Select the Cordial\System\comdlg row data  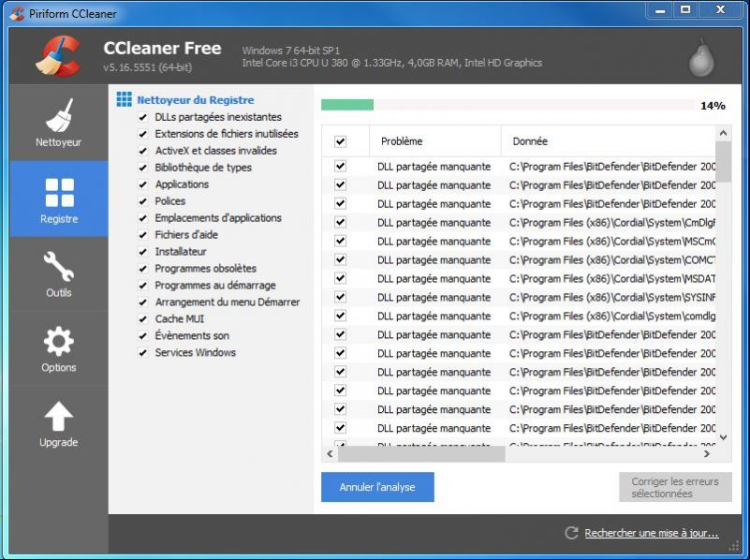pyautogui.click(x=612, y=316)
